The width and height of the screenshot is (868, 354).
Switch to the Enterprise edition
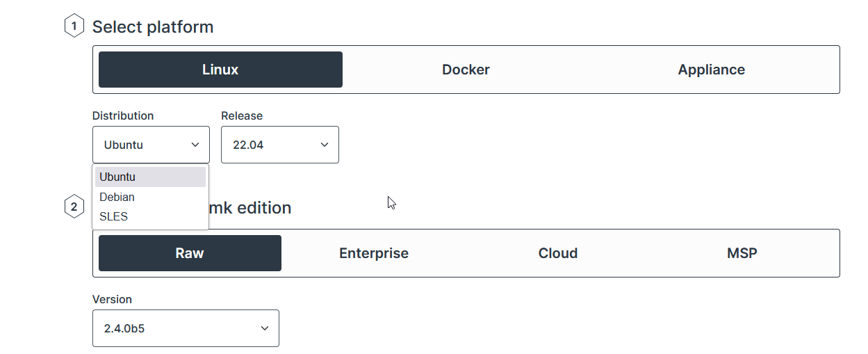click(x=374, y=253)
